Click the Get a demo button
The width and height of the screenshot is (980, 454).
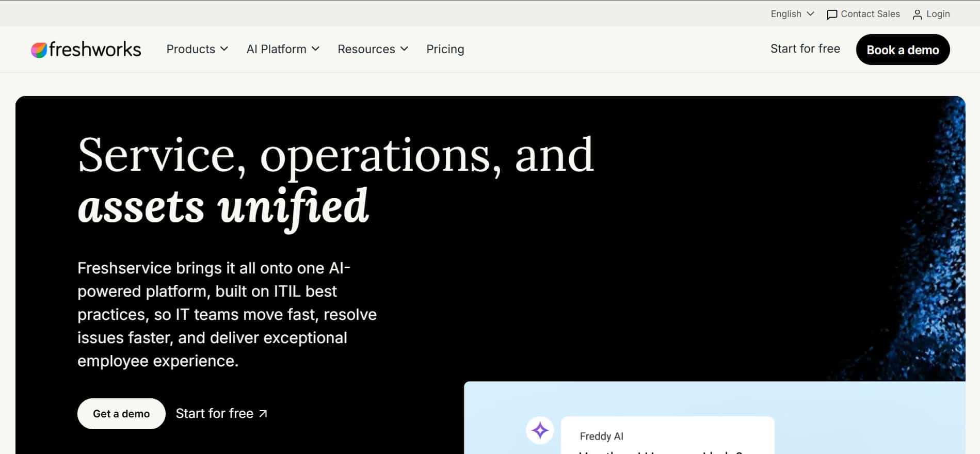pyautogui.click(x=121, y=414)
